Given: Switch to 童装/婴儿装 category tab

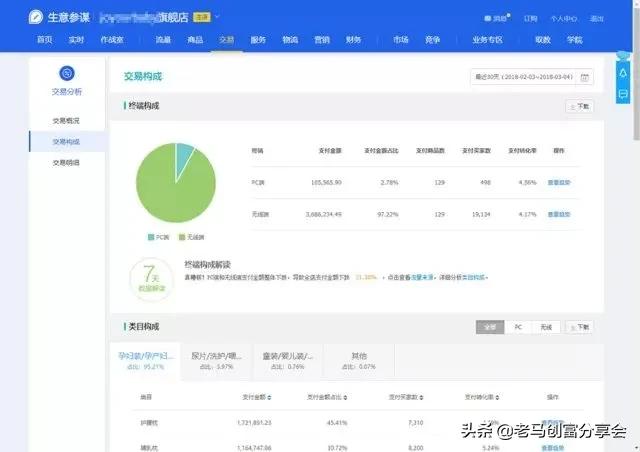Looking at the screenshot, I should click(x=288, y=361).
